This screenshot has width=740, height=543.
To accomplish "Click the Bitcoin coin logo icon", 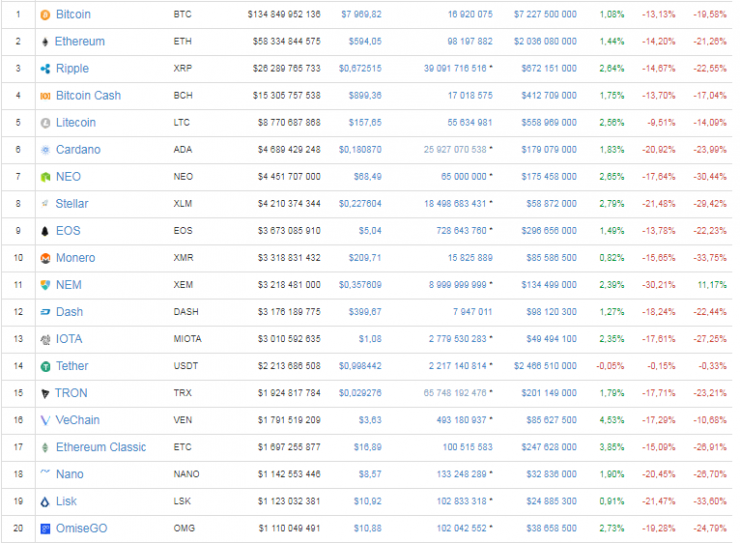I will pyautogui.click(x=45, y=15).
